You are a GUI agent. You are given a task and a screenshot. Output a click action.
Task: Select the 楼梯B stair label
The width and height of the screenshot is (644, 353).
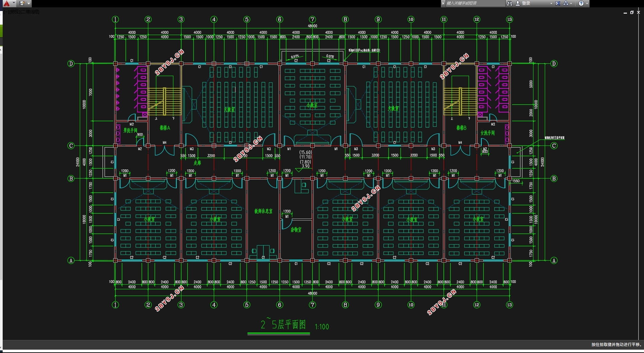coord(461,128)
